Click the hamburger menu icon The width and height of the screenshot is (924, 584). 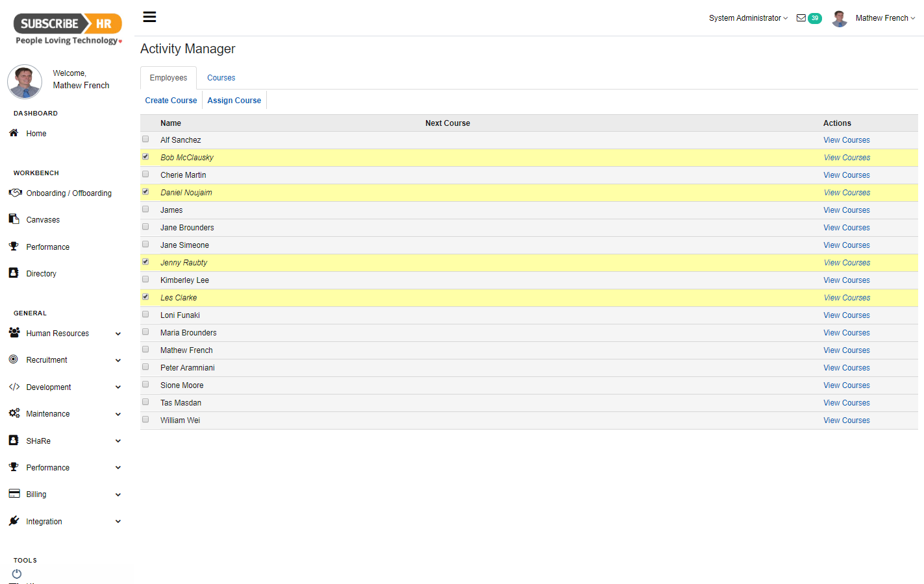click(x=149, y=17)
